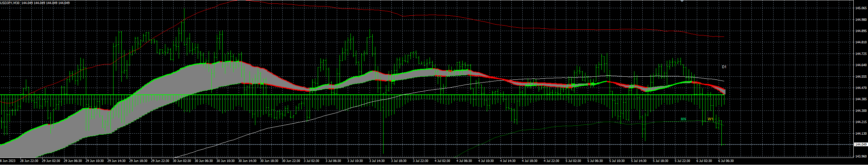Select the MN label on chart

683,119
